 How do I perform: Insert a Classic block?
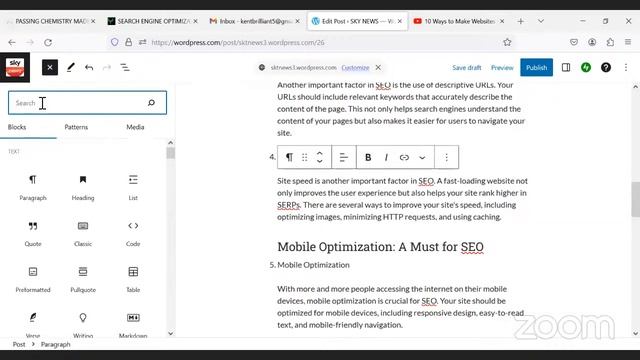coord(83,233)
